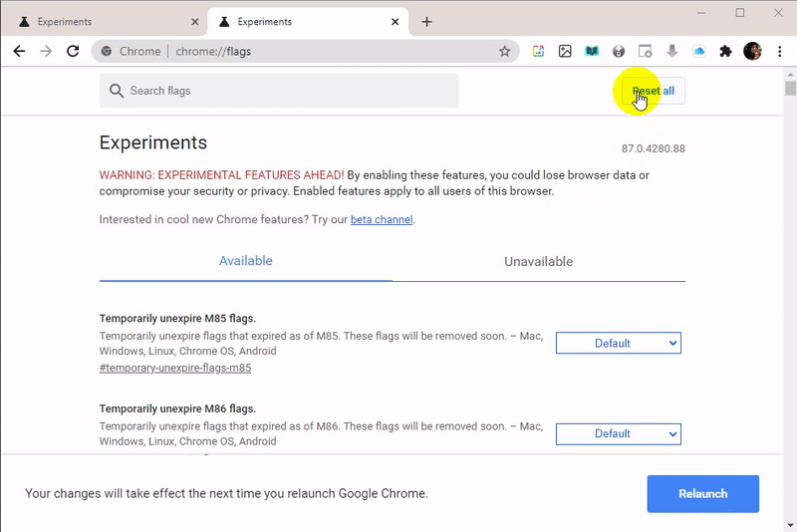Screen dimensions: 797x532
Task: Select the Available tab
Action: click(x=245, y=261)
